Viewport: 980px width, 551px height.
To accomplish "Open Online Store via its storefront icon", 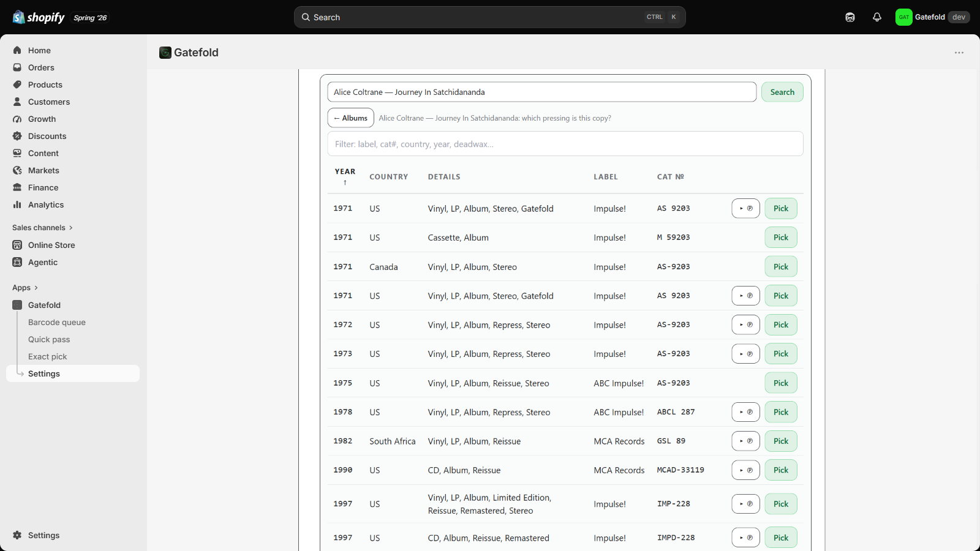I will coord(17,245).
